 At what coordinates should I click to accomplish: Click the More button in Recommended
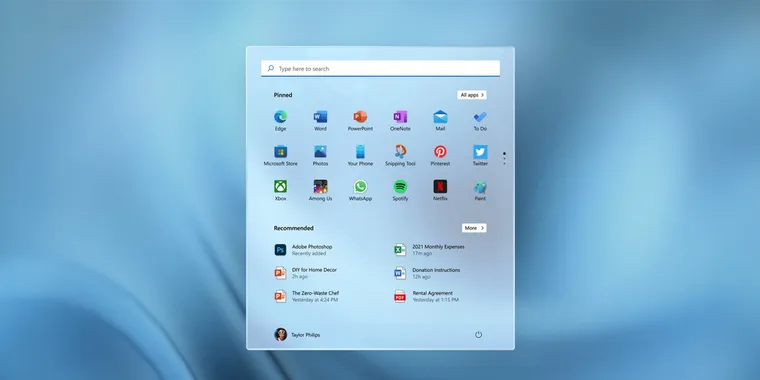coord(474,228)
